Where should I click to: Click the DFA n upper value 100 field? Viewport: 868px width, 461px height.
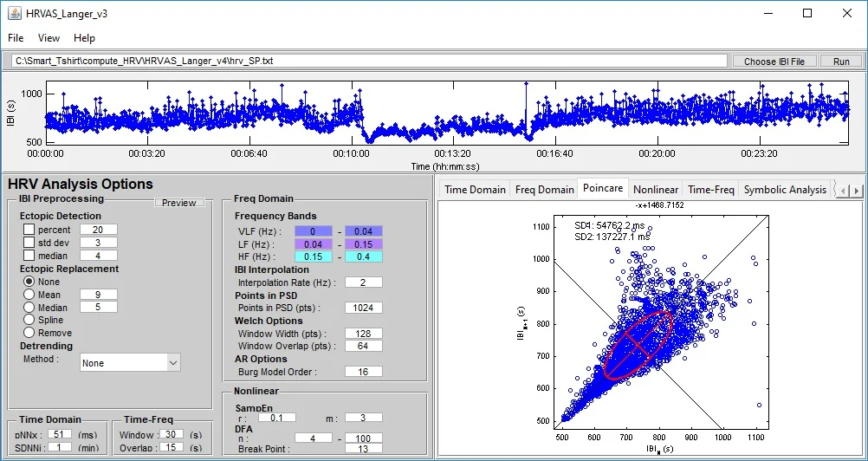pyautogui.click(x=363, y=438)
